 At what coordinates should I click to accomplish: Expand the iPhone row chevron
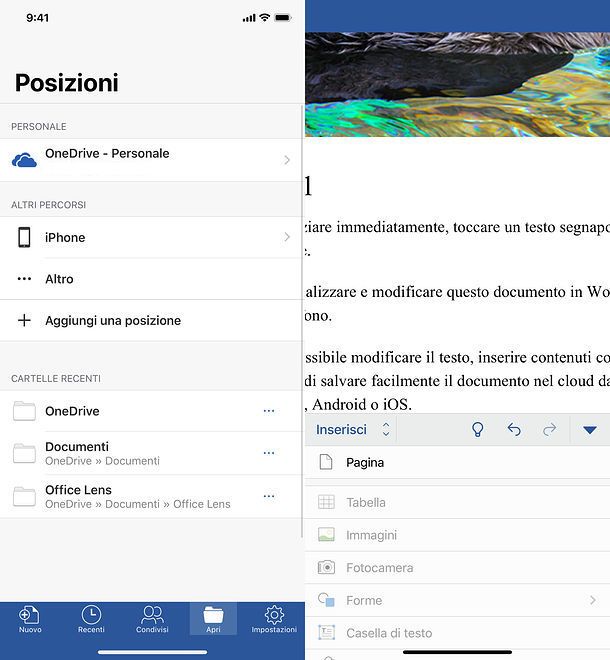click(x=287, y=237)
